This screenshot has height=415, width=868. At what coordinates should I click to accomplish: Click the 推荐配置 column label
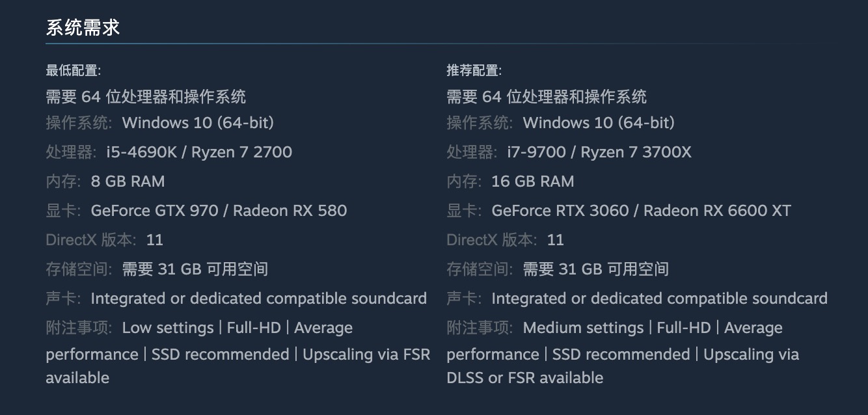[x=474, y=70]
